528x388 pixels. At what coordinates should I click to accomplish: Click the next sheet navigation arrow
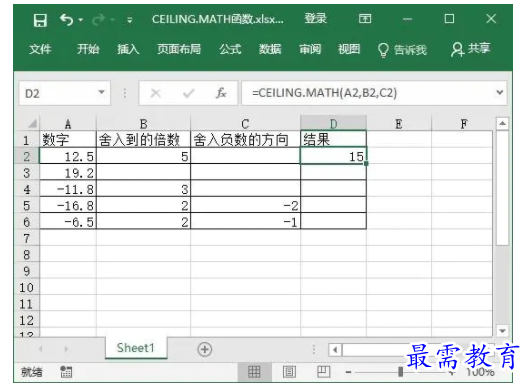[66, 349]
